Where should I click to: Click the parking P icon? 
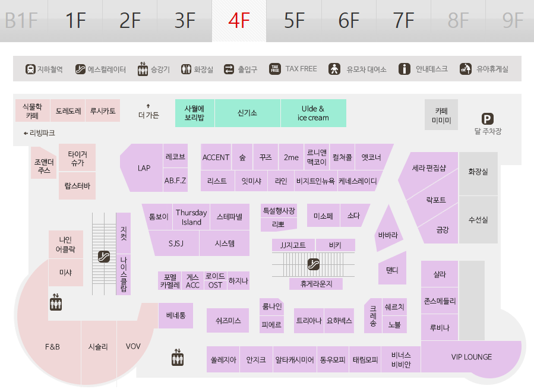coord(487,119)
